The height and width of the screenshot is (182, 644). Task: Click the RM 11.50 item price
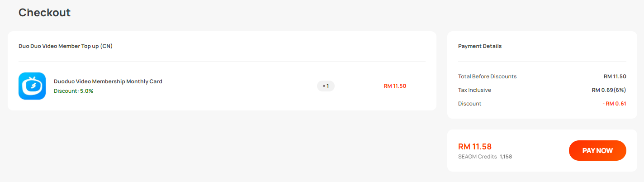395,86
